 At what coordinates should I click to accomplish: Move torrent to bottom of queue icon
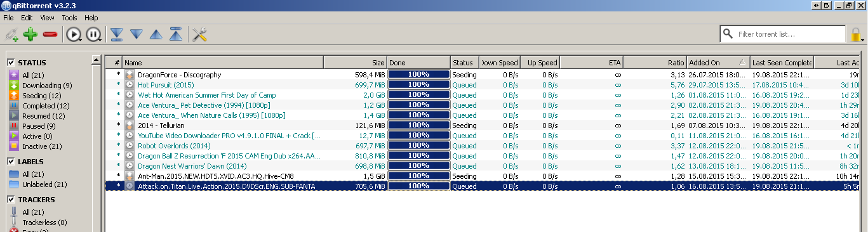117,35
